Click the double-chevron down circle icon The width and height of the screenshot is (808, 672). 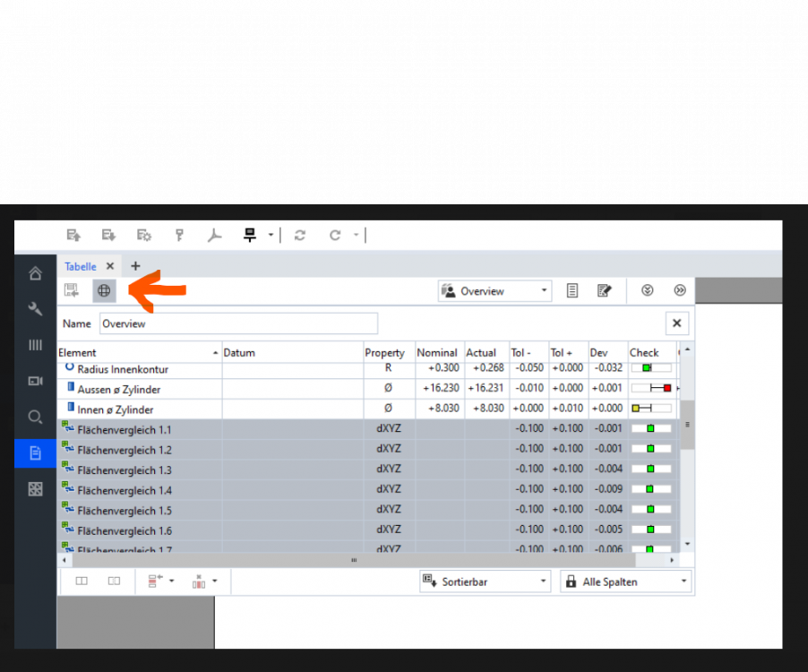click(648, 290)
